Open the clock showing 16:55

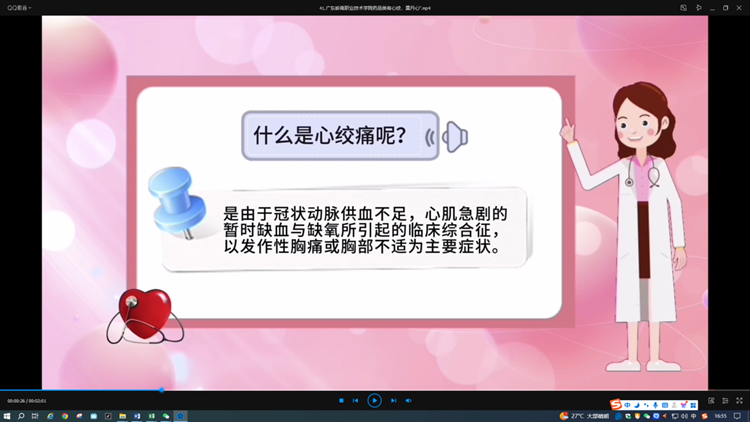click(720, 416)
